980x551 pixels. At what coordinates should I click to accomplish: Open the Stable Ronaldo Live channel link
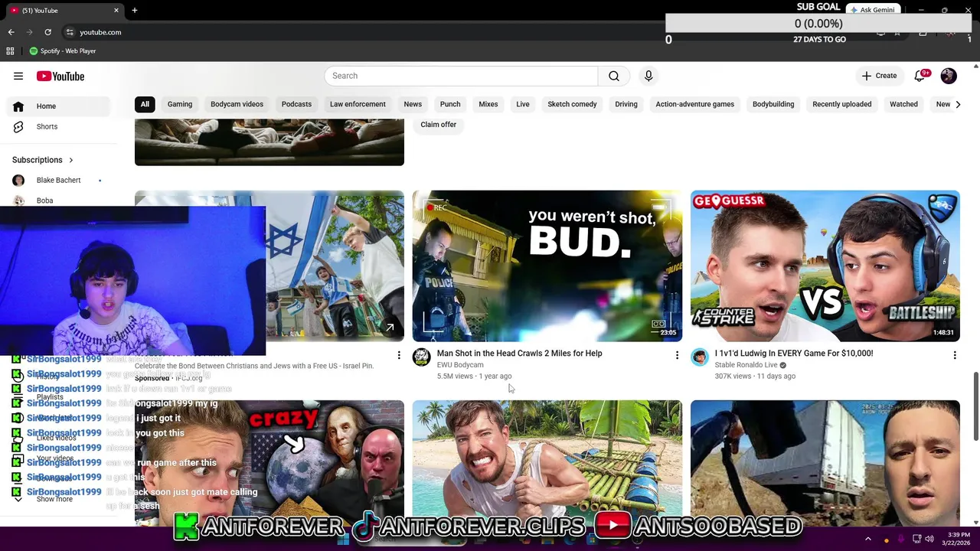pyautogui.click(x=746, y=365)
